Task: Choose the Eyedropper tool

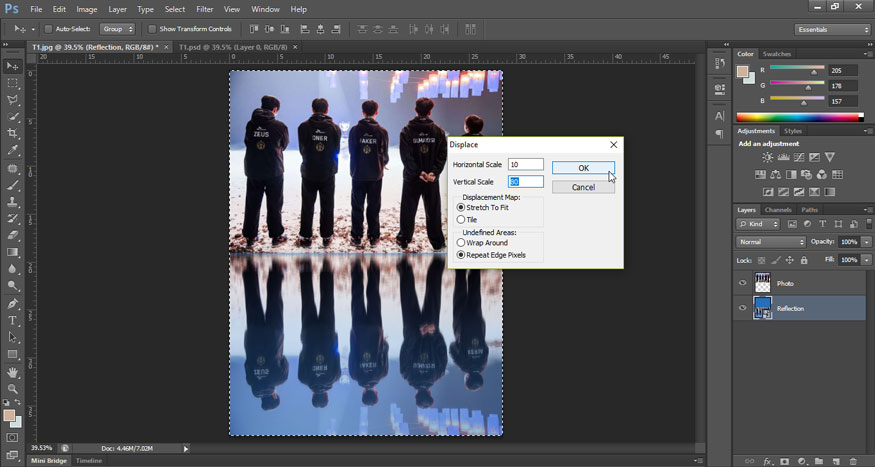Action: pos(13,151)
